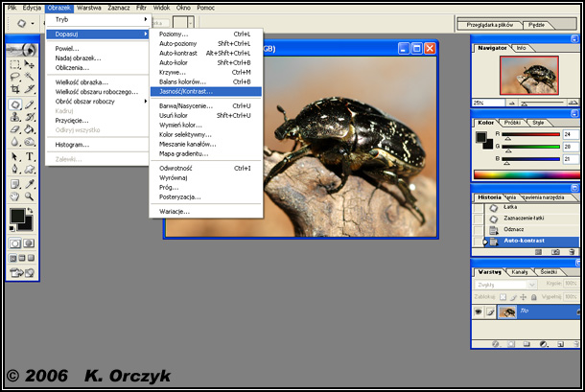Toggle history brush source box beside Odznacz
Image resolution: width=585 pixels, height=392 pixels.
click(x=480, y=229)
